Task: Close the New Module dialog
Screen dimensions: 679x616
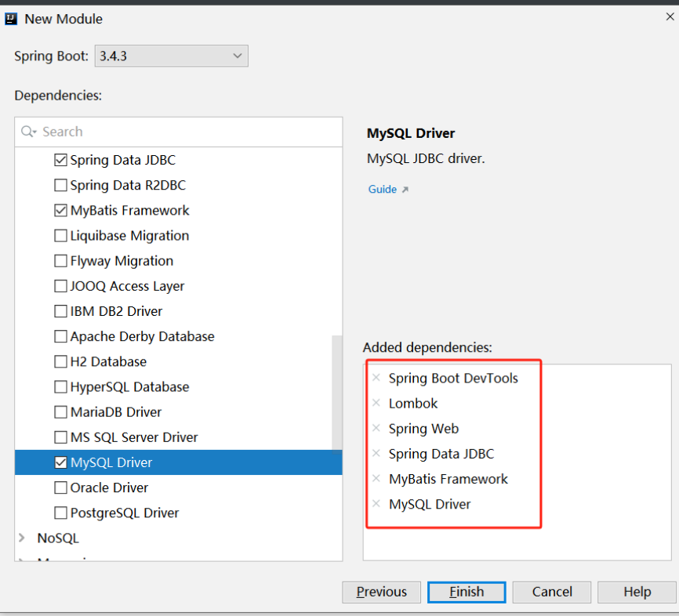Action: [x=670, y=17]
